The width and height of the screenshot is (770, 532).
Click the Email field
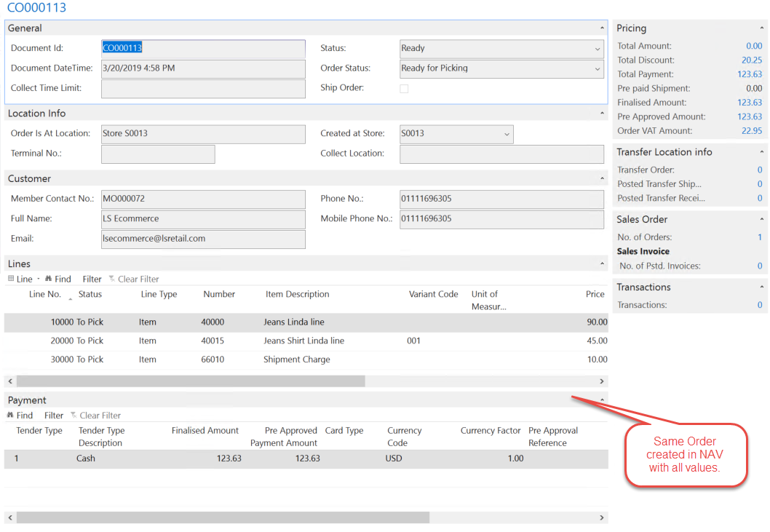click(203, 239)
